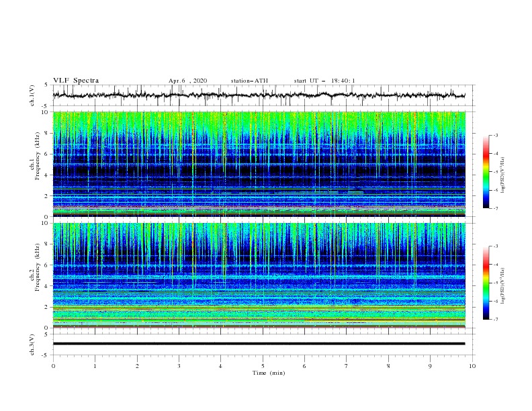Click the "10" tick on the time axis

(472, 366)
